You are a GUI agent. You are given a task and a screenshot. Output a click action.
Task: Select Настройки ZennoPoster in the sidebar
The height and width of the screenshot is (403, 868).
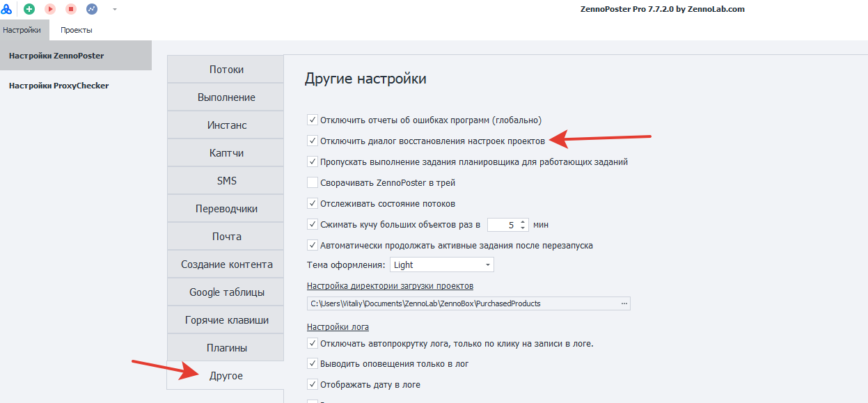coord(76,56)
